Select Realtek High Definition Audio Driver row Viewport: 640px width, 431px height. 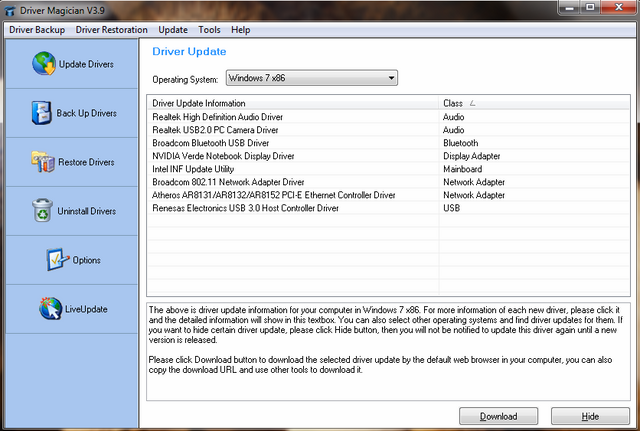coord(388,117)
